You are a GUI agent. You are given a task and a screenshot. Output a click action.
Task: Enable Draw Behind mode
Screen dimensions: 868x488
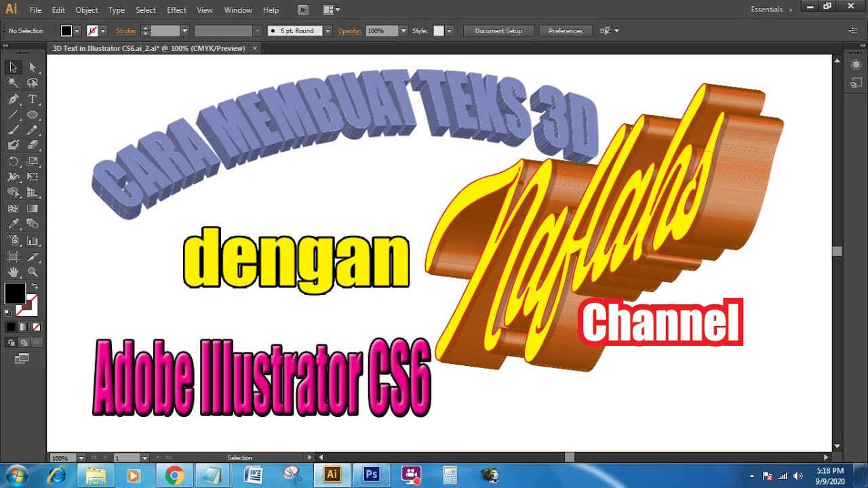point(24,342)
